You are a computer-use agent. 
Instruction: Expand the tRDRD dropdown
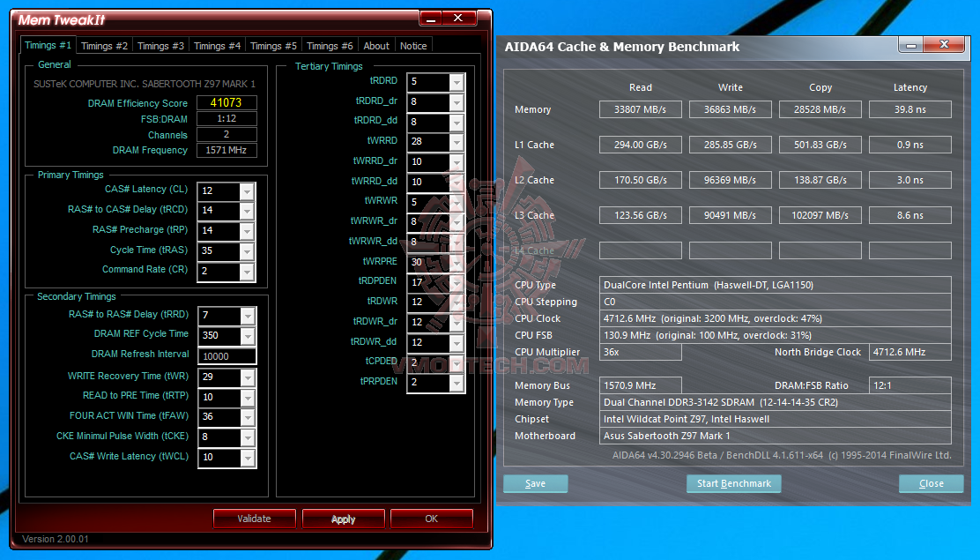[x=457, y=82]
